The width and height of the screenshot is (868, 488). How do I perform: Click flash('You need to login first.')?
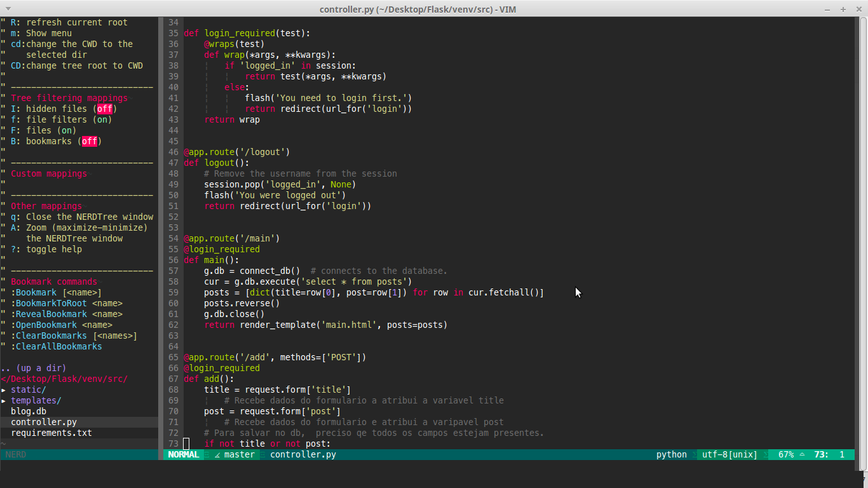click(329, 98)
